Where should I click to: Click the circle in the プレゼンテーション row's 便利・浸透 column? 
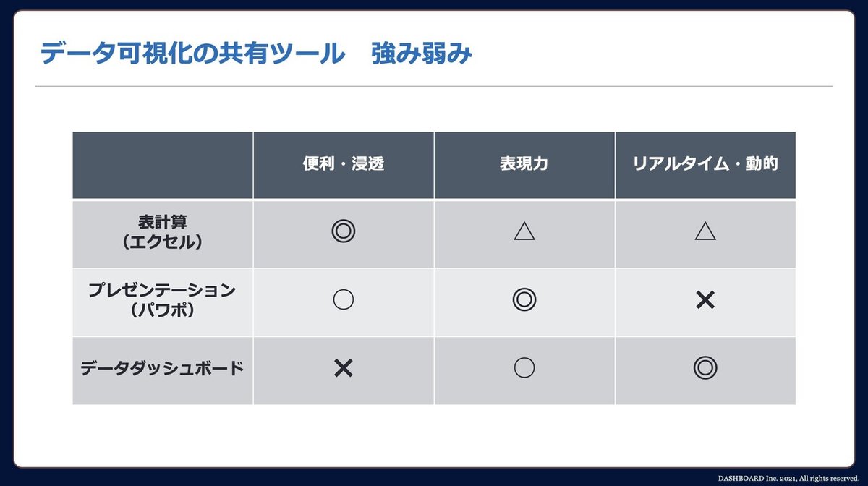tap(343, 300)
